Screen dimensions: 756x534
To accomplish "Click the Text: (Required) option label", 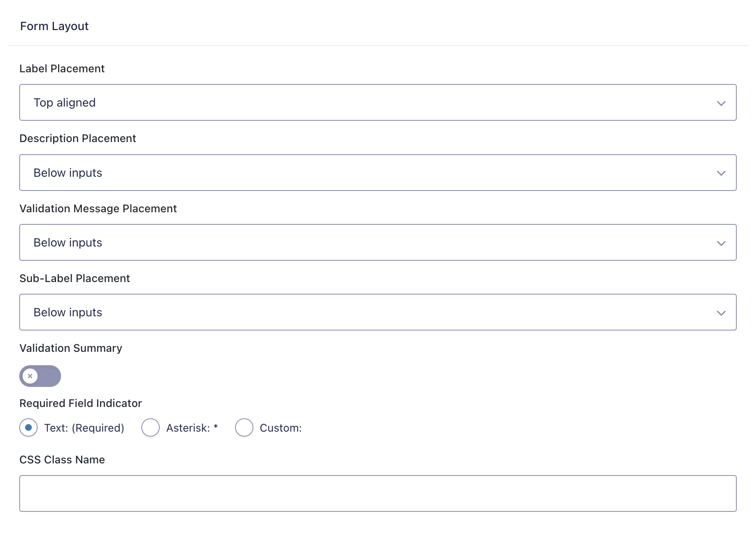I will click(84, 428).
